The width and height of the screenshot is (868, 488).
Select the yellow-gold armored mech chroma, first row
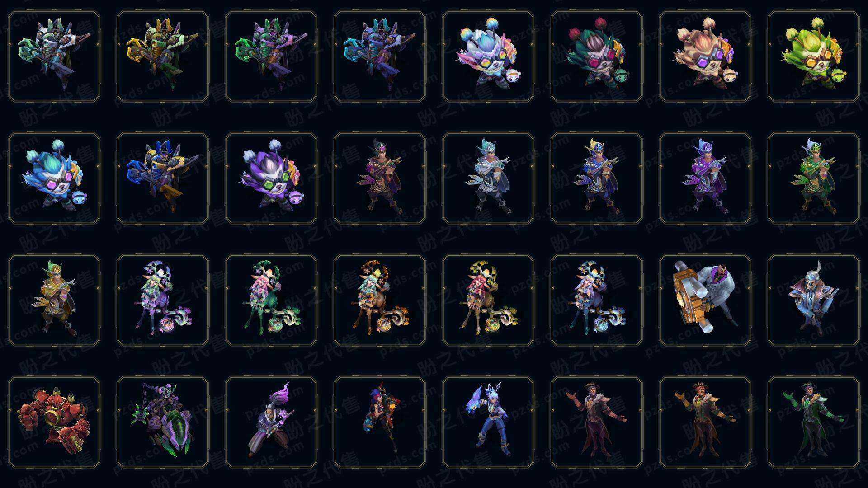pyautogui.click(x=163, y=56)
